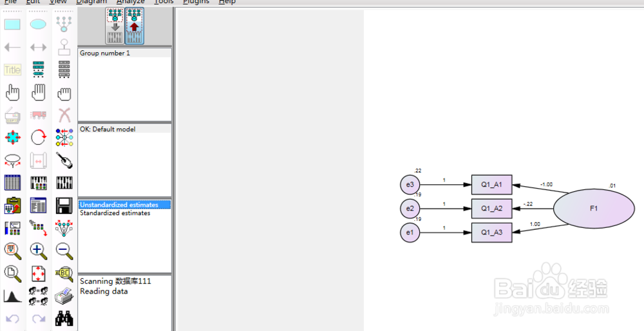Screen dimensions: 644x331
Task: Toggle view output path diagram button
Action: point(135,26)
